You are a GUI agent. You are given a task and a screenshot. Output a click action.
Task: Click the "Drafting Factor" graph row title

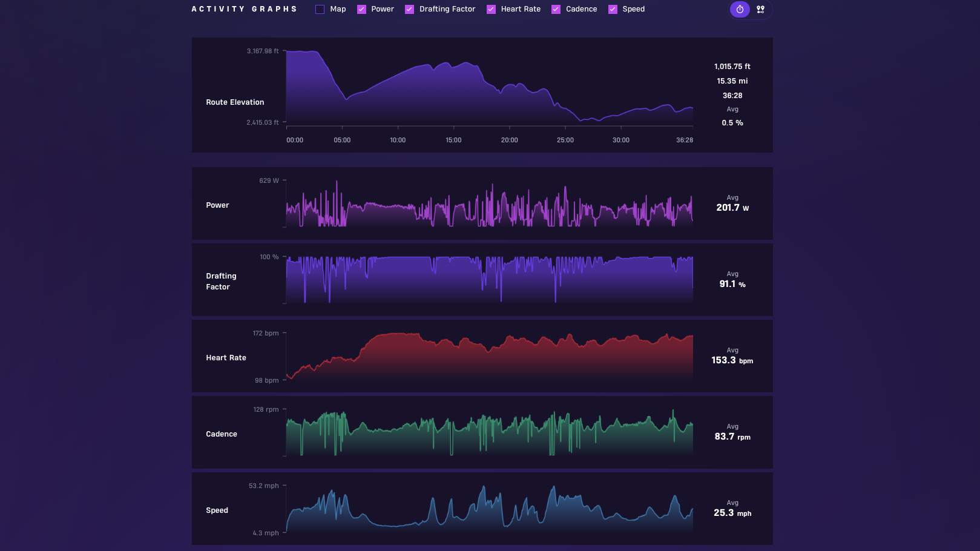point(221,282)
